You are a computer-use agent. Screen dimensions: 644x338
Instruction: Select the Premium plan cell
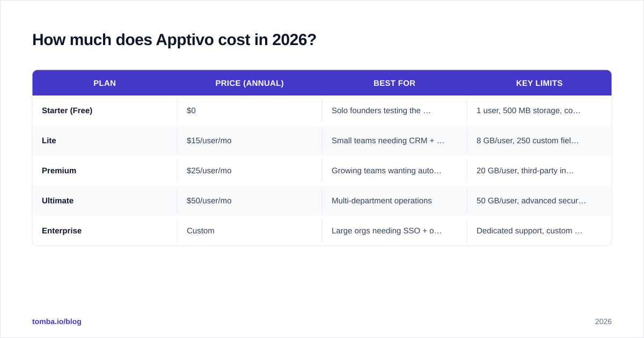coord(105,171)
